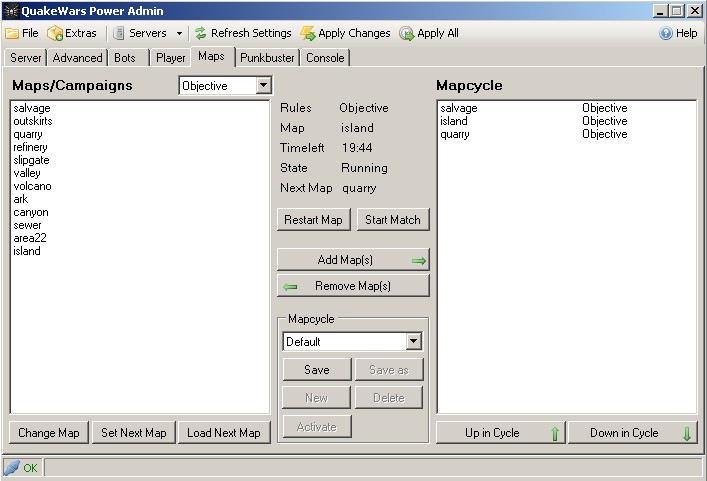Click Refresh Settings
707x481 pixels.
point(243,33)
